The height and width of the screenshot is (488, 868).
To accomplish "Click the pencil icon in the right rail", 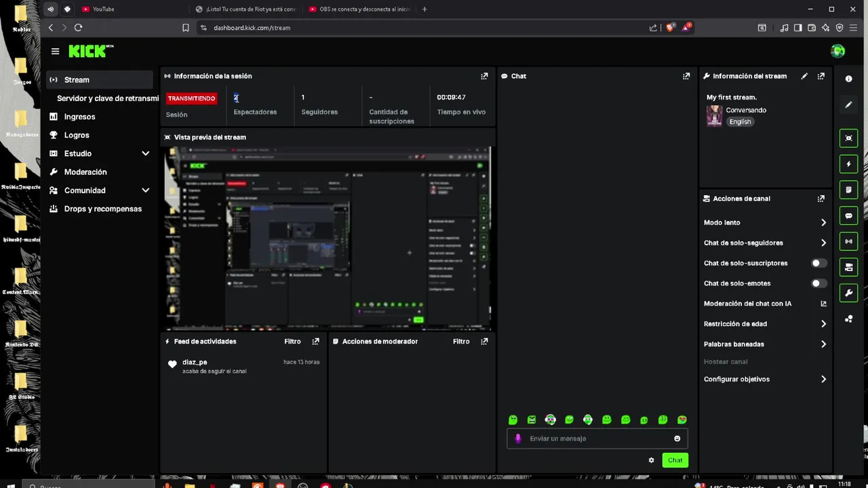I will [x=849, y=105].
